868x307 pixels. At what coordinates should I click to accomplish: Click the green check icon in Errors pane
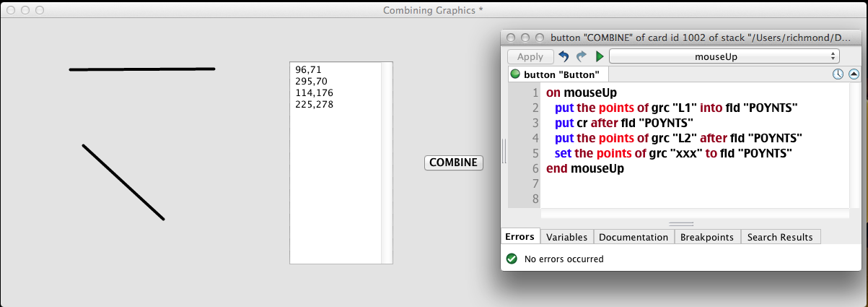(x=512, y=259)
